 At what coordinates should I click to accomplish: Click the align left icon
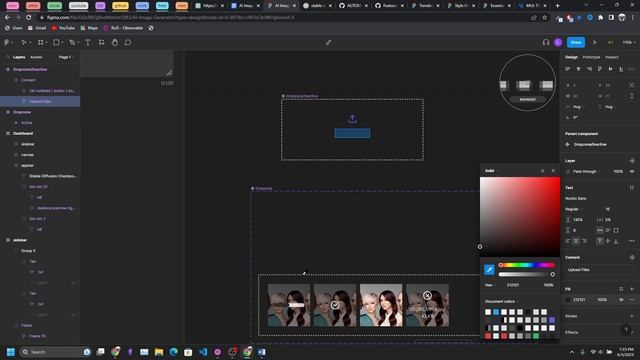click(568, 69)
